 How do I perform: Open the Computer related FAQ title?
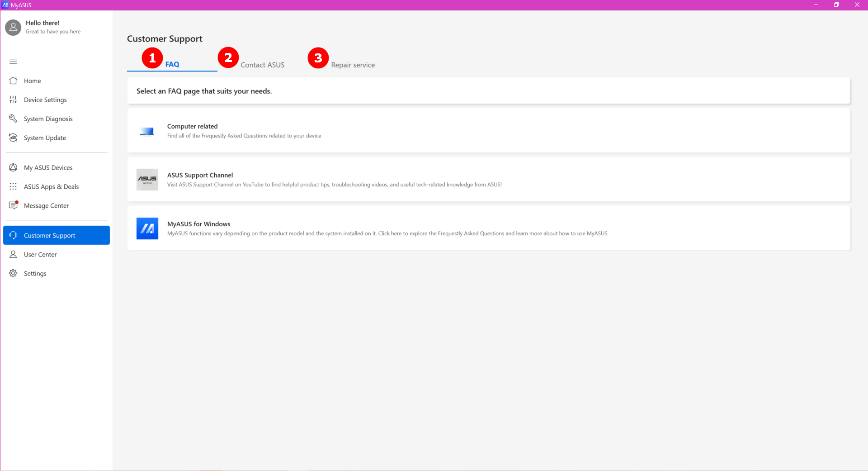192,126
